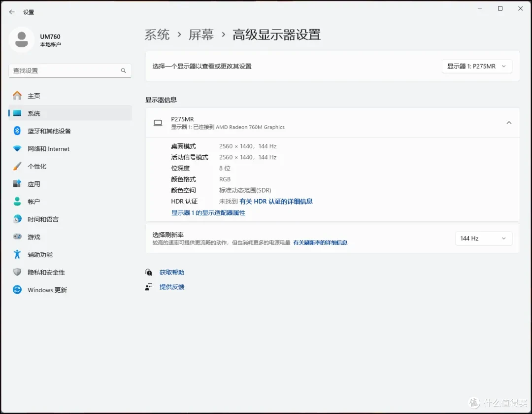The image size is (532, 414).
Task: Click the 颜色格式 value RGB
Action: pos(225,179)
